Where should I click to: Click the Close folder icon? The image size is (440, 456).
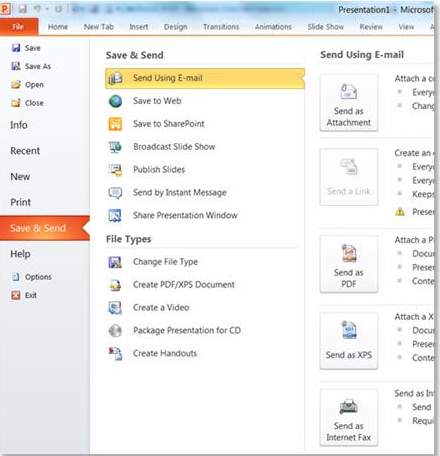tap(16, 103)
